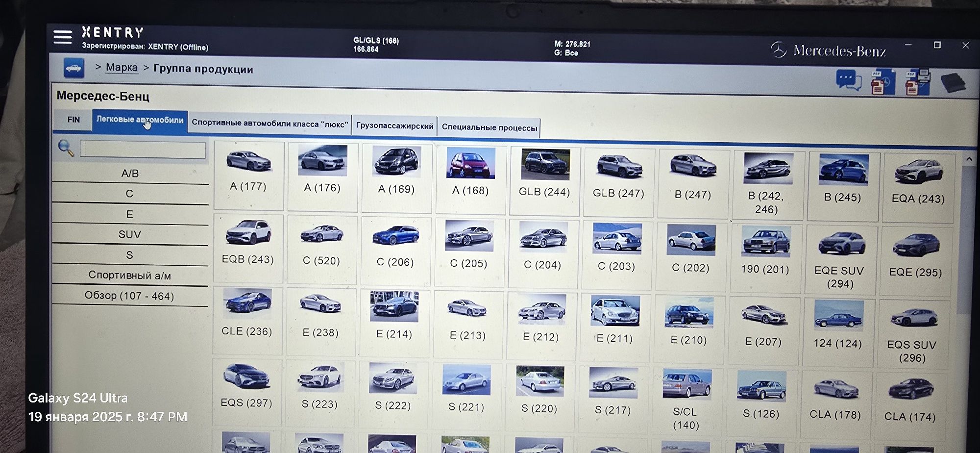
Task: Select the E (214) model tile
Action: [x=394, y=324]
